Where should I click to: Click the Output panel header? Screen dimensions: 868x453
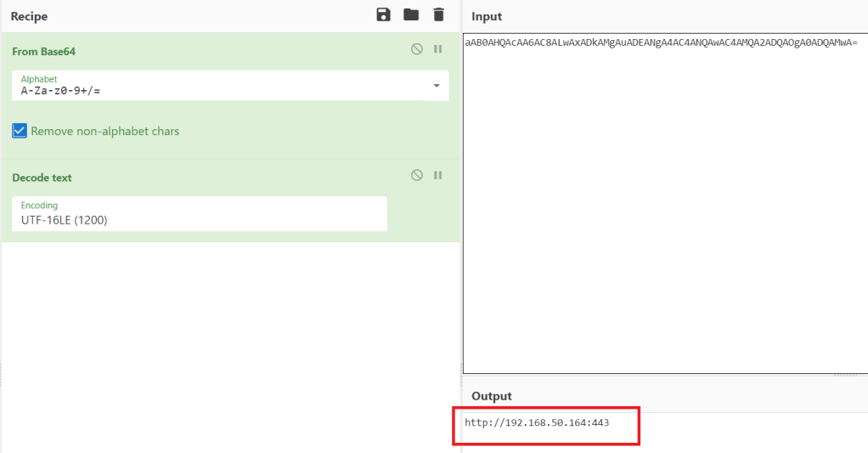click(492, 396)
